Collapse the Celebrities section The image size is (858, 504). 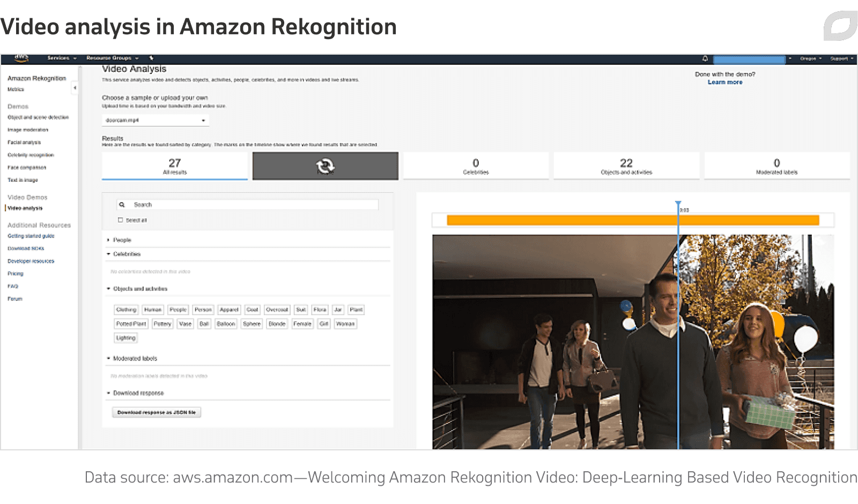(x=124, y=254)
